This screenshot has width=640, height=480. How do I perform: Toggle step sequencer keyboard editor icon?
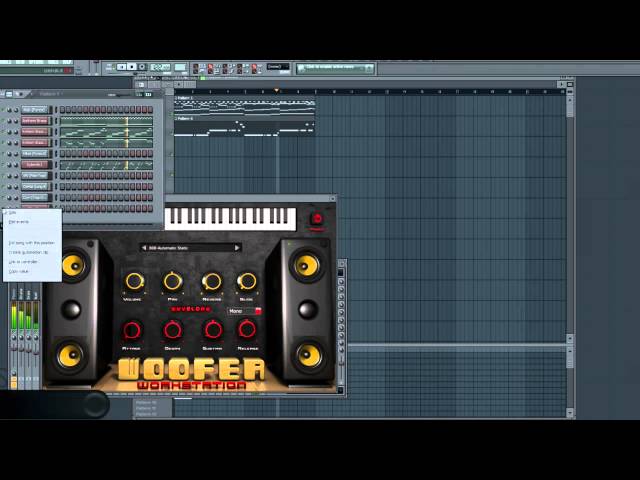[x=149, y=94]
